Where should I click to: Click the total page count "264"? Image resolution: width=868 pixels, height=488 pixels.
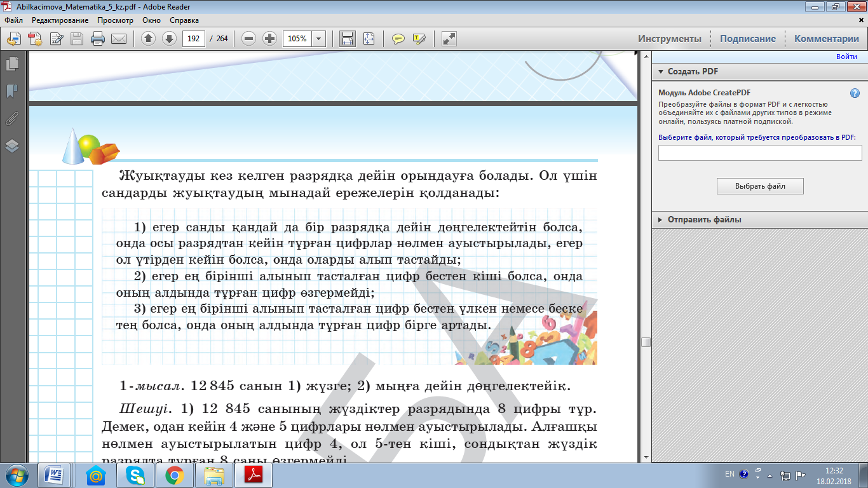(x=222, y=39)
